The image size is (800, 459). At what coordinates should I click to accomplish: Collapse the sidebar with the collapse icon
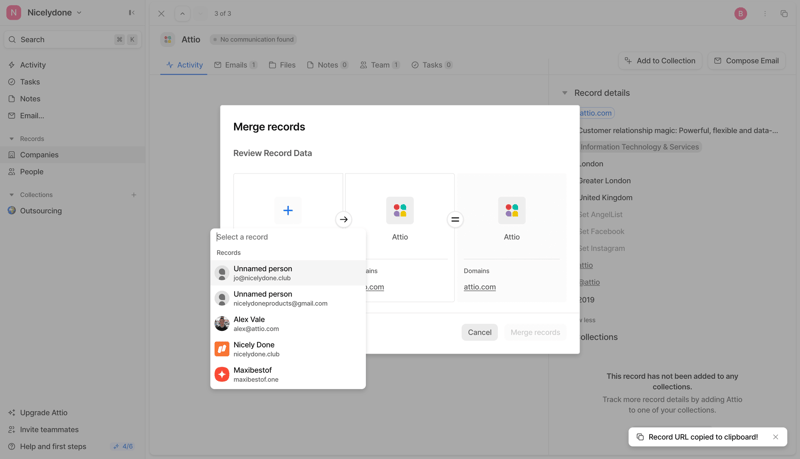(132, 13)
